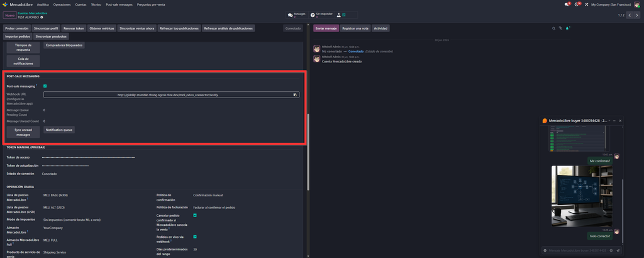
Task: Click the Cuentas MercadoLibre breadcrumb link
Action: pos(33,13)
